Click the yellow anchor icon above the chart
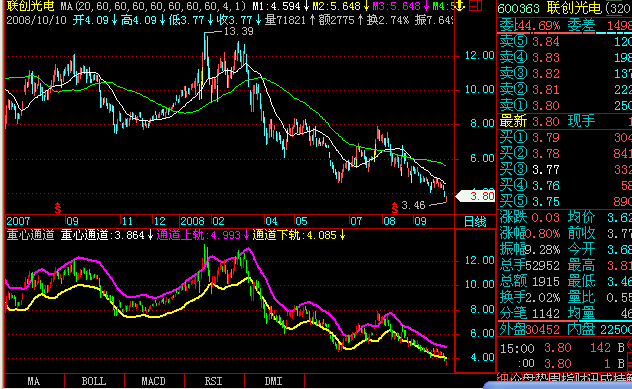This screenshot has width=632, height=389. click(460, 6)
